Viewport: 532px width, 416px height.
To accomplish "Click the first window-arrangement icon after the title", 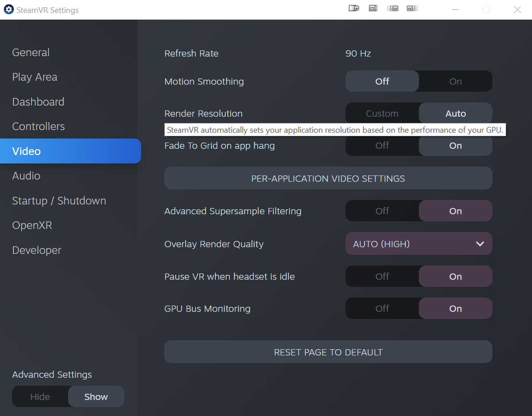I will 353,8.
